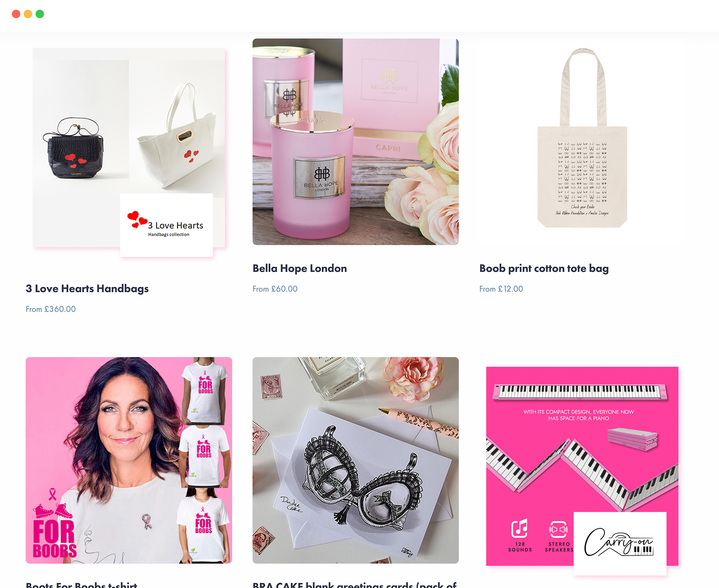
Task: Click the Stereo Speakers icon
Action: 558,530
